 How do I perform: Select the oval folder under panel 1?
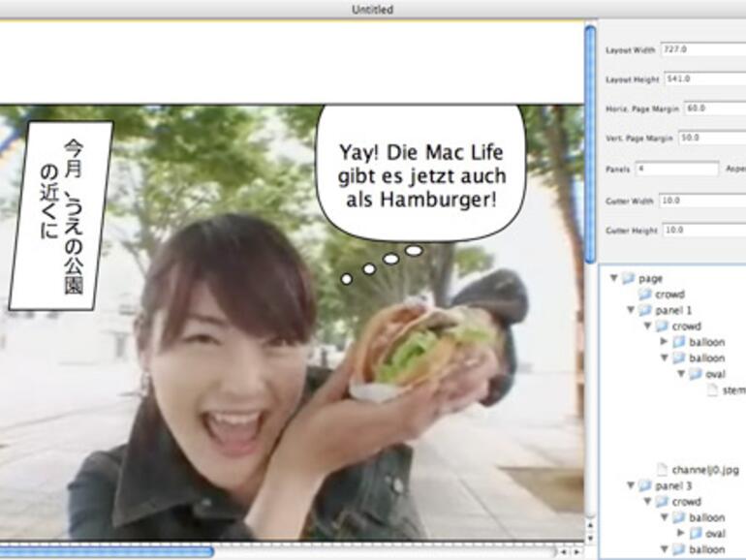[x=696, y=374]
